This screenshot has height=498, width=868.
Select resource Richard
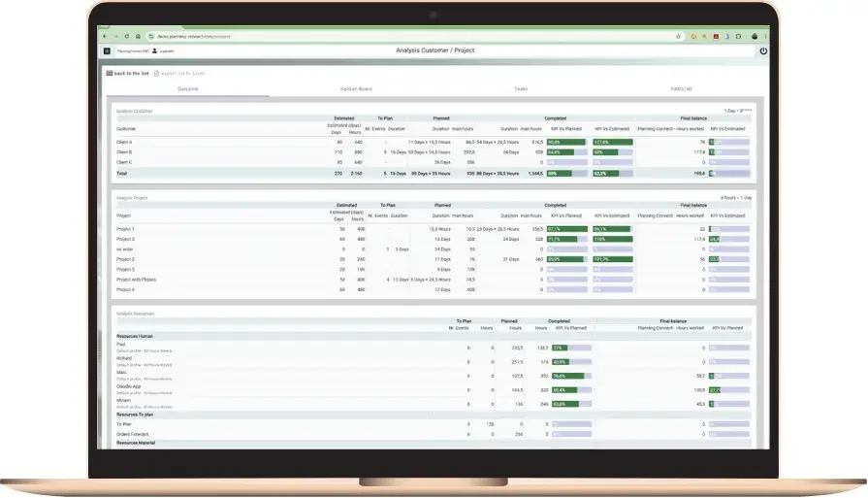point(433,362)
